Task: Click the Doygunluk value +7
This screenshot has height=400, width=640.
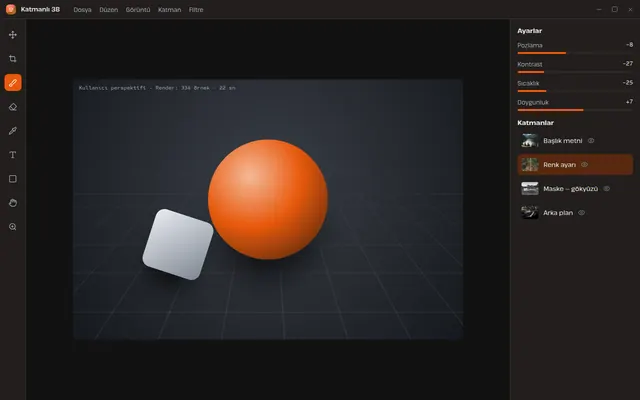Action: coord(629,102)
